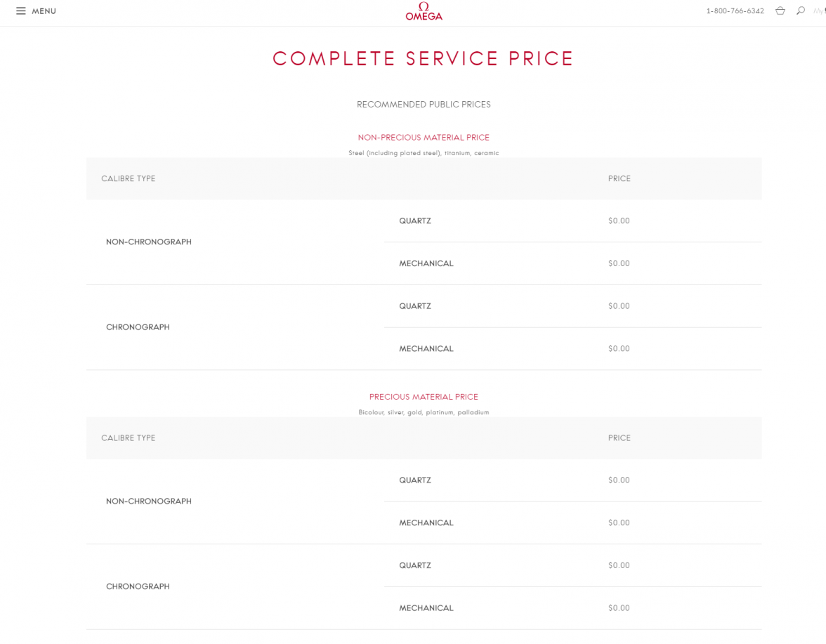The height and width of the screenshot is (644, 826).
Task: Click MECHANICAL under non-precious CHRONOGRAPH
Action: coord(426,348)
